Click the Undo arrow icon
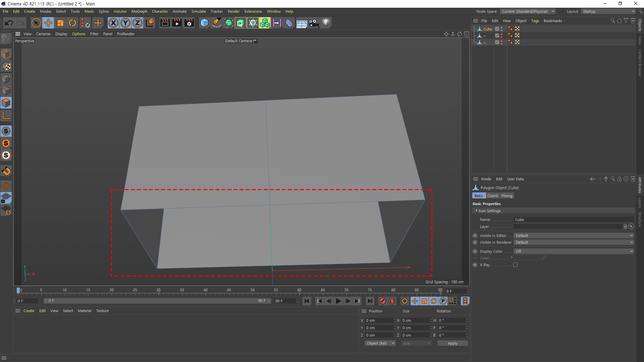This screenshot has height=362, width=644. (x=9, y=23)
